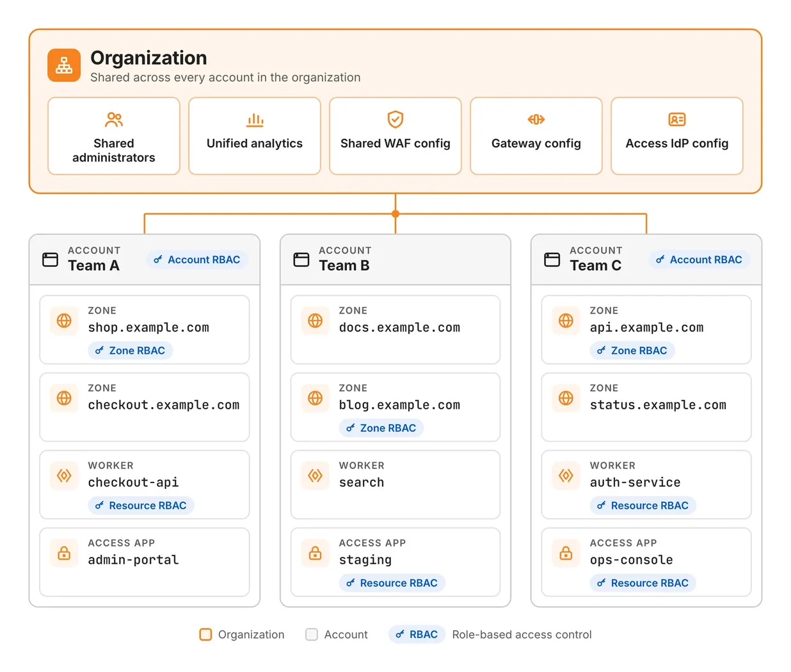Click the globe icon for docs.example.com
The height and width of the screenshot is (672, 791).
pos(316,320)
